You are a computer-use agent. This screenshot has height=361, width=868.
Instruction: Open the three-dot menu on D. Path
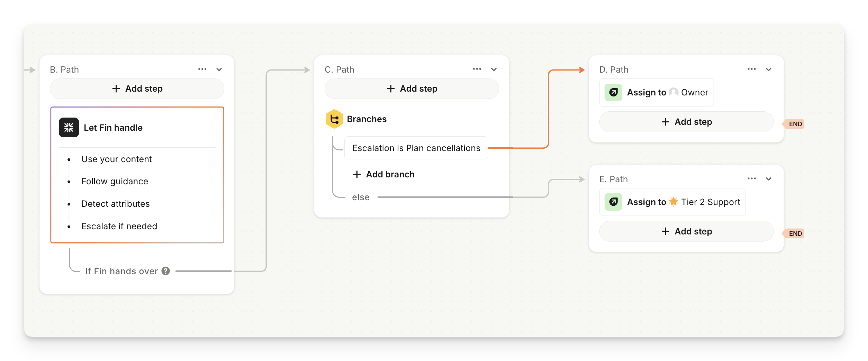[x=751, y=69]
